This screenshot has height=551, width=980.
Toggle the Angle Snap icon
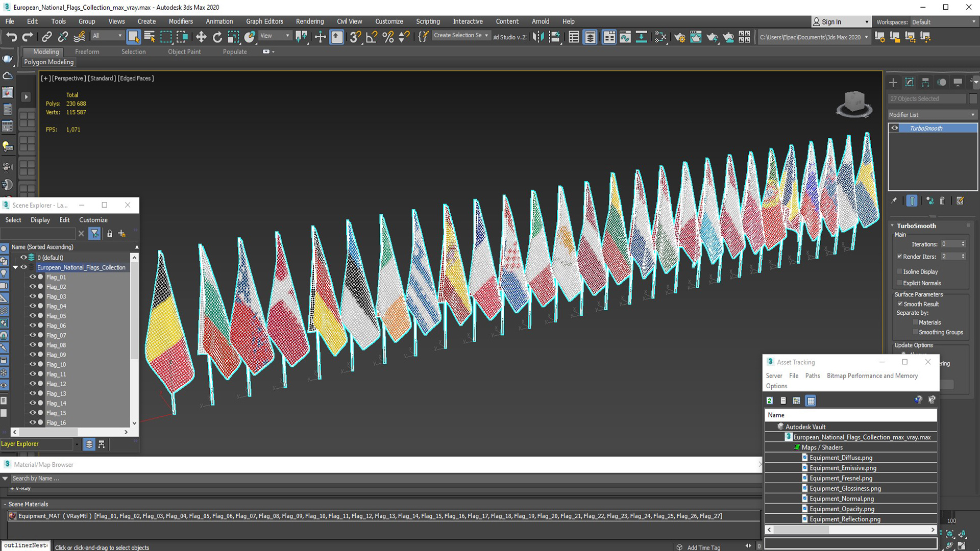(x=372, y=37)
